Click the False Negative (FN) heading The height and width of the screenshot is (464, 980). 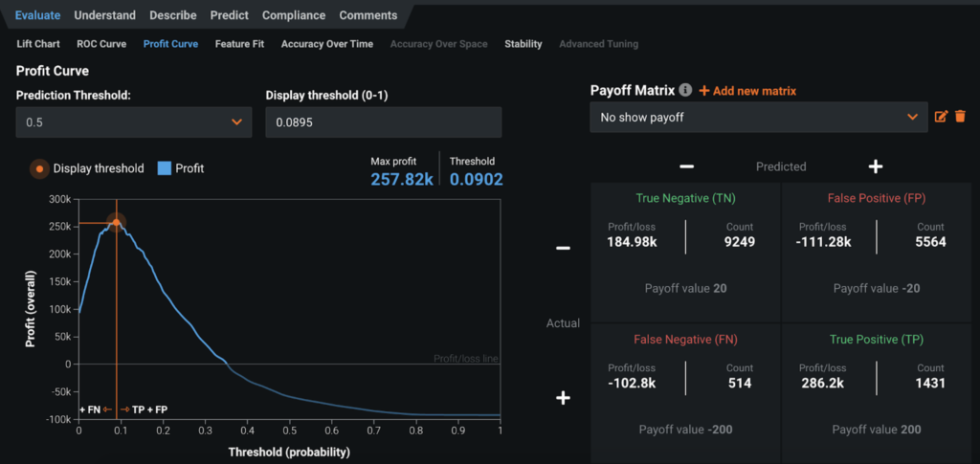pos(685,340)
